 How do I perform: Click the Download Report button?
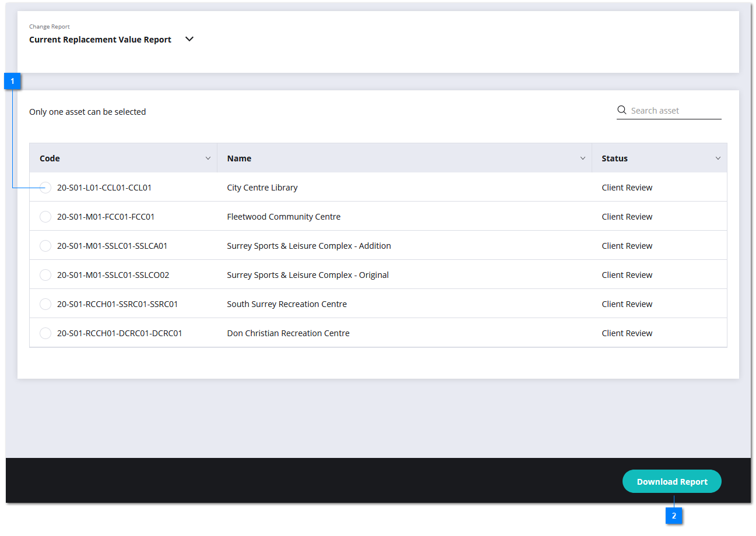pyautogui.click(x=672, y=482)
